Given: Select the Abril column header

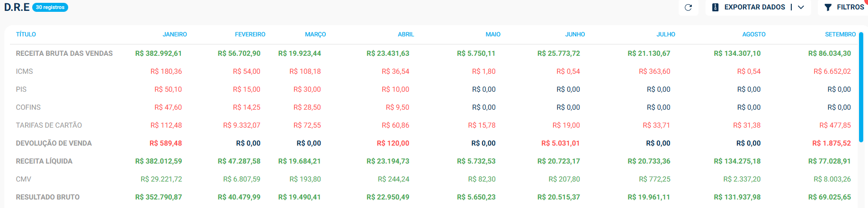Looking at the screenshot, I should point(406,35).
